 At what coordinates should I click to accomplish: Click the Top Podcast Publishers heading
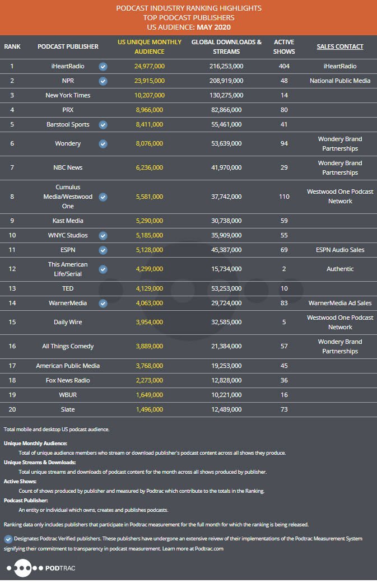coord(189,17)
